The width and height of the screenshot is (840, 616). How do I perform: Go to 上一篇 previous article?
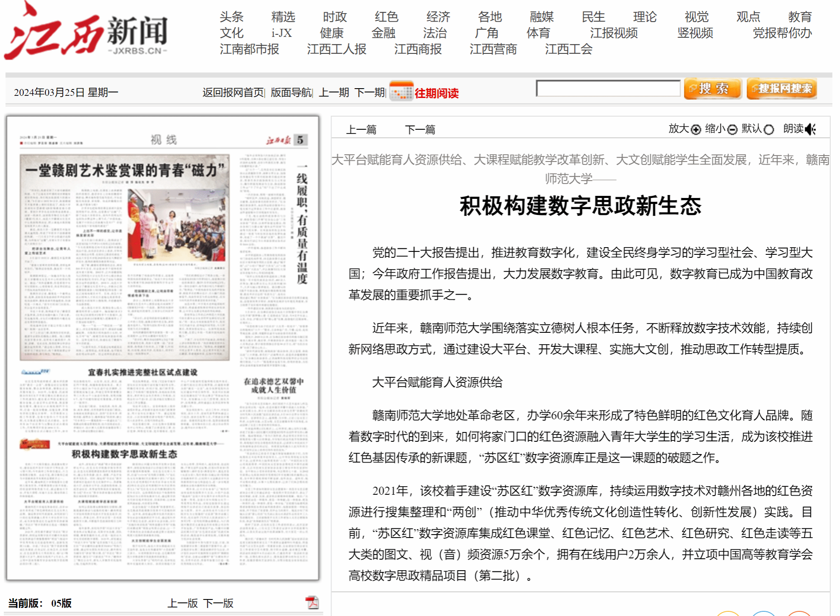click(x=362, y=129)
